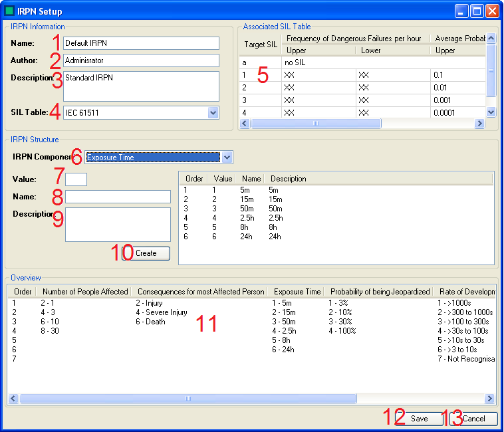This screenshot has width=504, height=432.
Task: Click the Exposure Time header in Overview
Action: (297, 292)
